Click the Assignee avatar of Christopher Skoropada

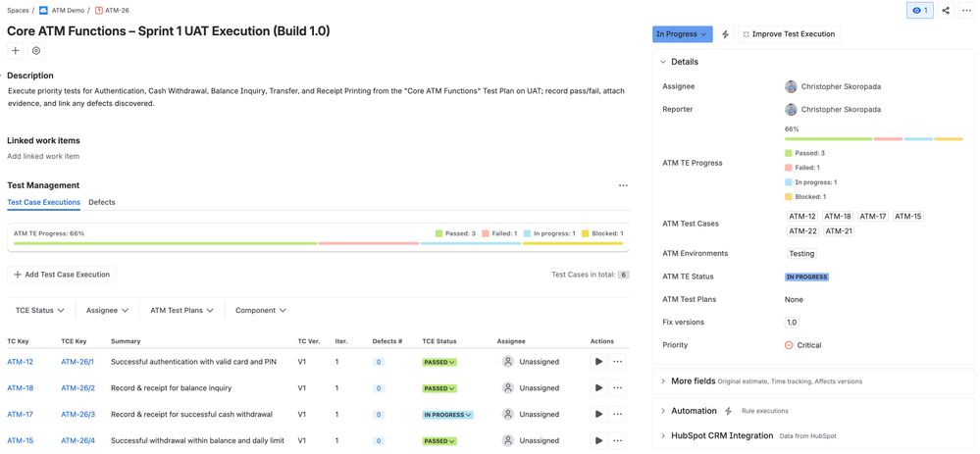[x=792, y=87]
